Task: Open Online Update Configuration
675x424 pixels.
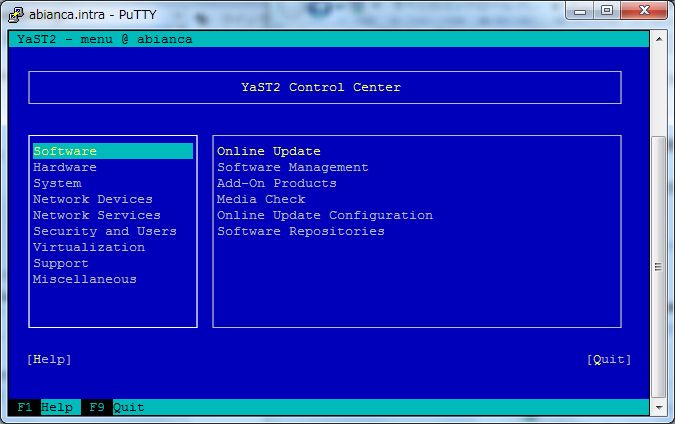Action: pyautogui.click(x=325, y=215)
